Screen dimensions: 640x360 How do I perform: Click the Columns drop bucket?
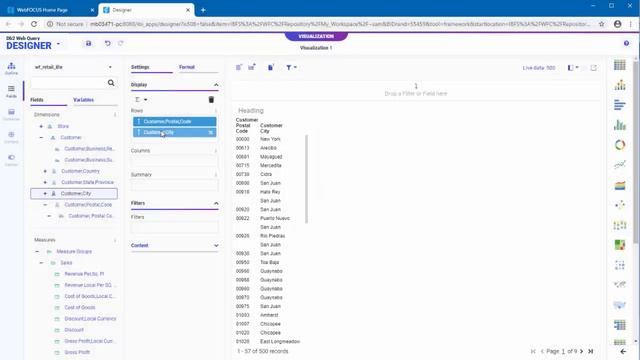point(175,161)
